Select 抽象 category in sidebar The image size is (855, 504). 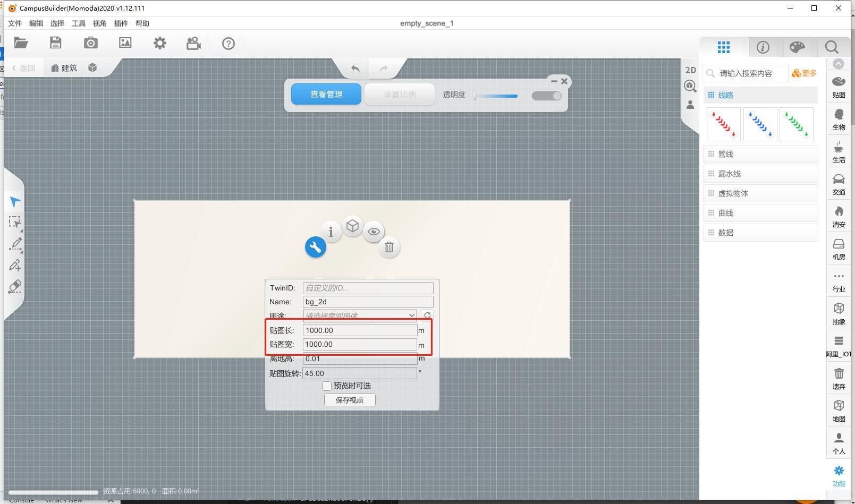839,314
